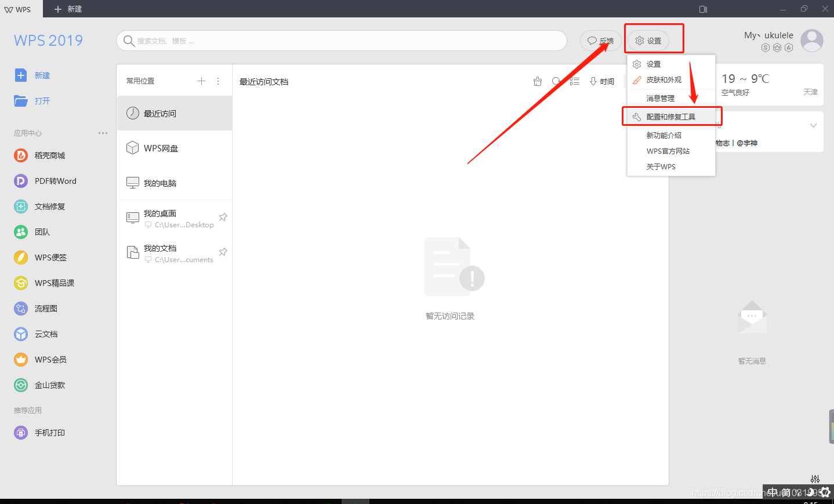
Task: Click the 新建 tab in title bar
Action: 68,9
